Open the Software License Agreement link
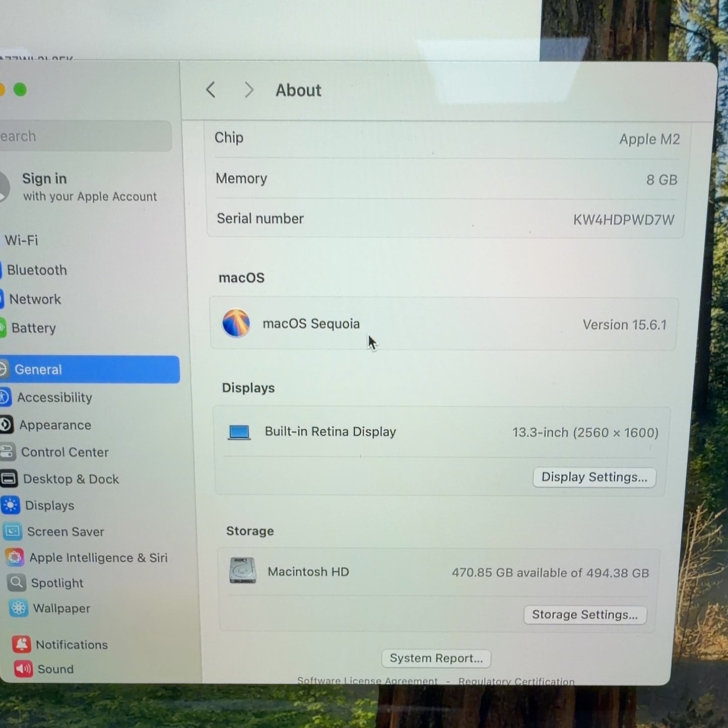Screen dimensions: 728x728 (367, 681)
